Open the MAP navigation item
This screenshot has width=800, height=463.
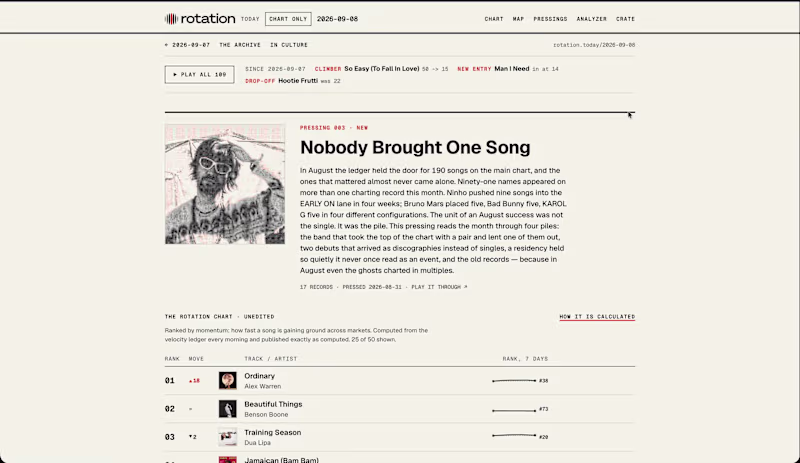[x=518, y=19]
